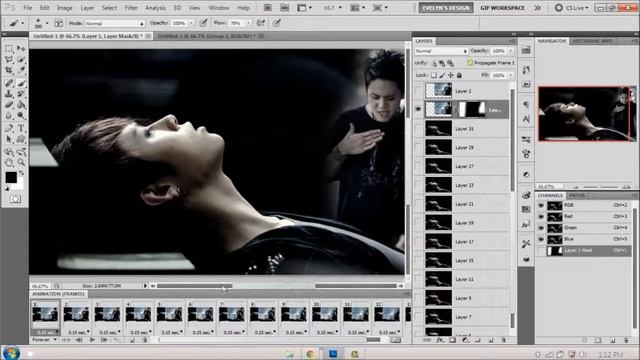Image resolution: width=640 pixels, height=360 pixels.
Task: Open CS Live menu button
Action: (x=572, y=8)
